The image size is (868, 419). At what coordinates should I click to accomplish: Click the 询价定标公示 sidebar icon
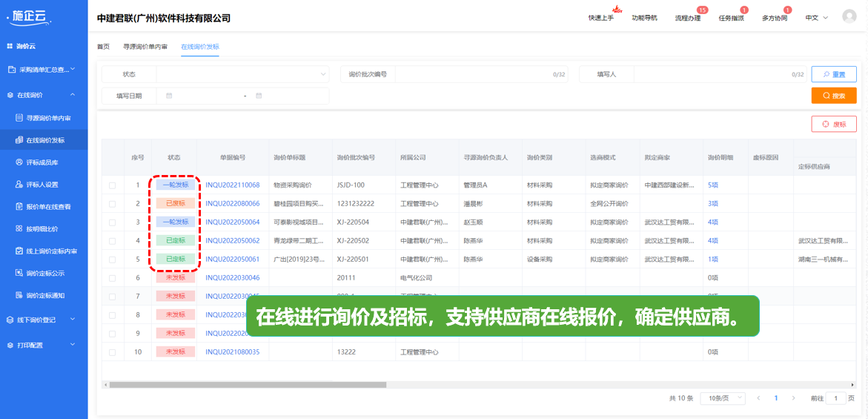click(19, 273)
